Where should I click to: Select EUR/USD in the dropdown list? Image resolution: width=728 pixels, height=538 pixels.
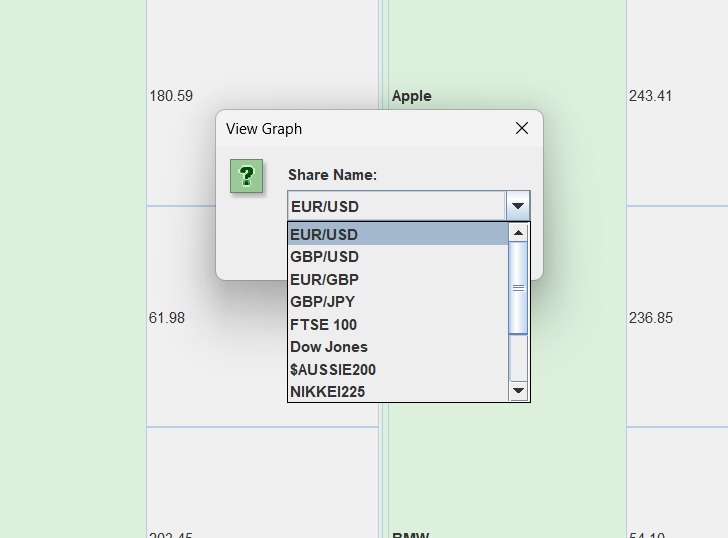tap(398, 234)
